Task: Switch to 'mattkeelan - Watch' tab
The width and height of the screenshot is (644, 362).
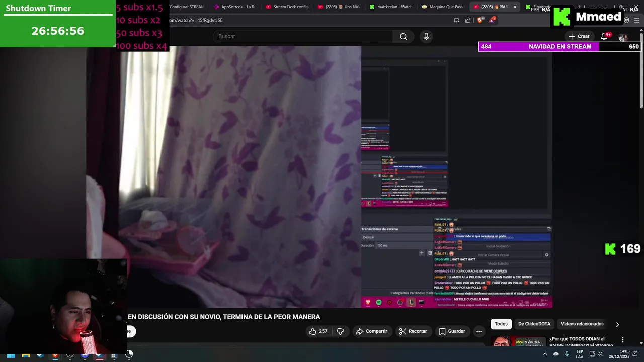Action: (x=391, y=7)
